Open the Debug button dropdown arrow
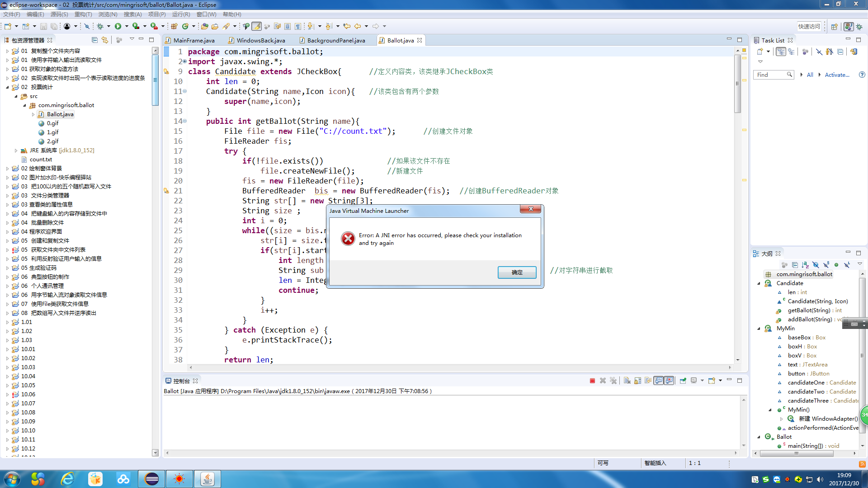 coord(109,26)
